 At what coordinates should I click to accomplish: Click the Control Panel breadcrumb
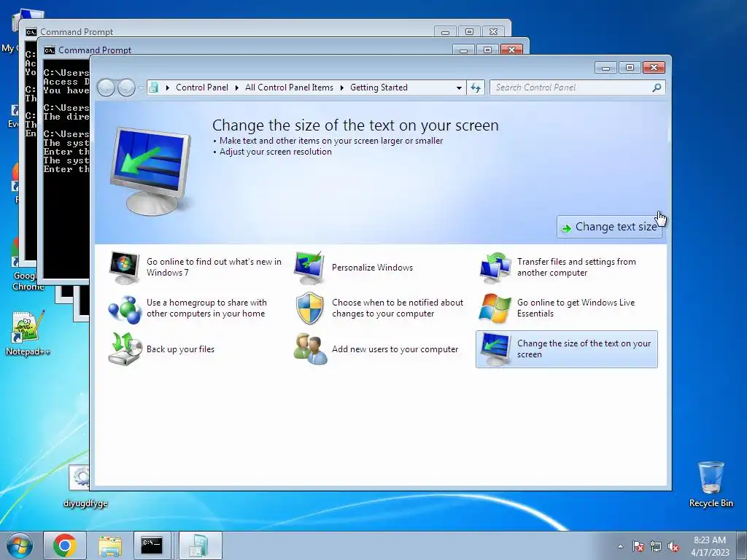[x=202, y=87]
